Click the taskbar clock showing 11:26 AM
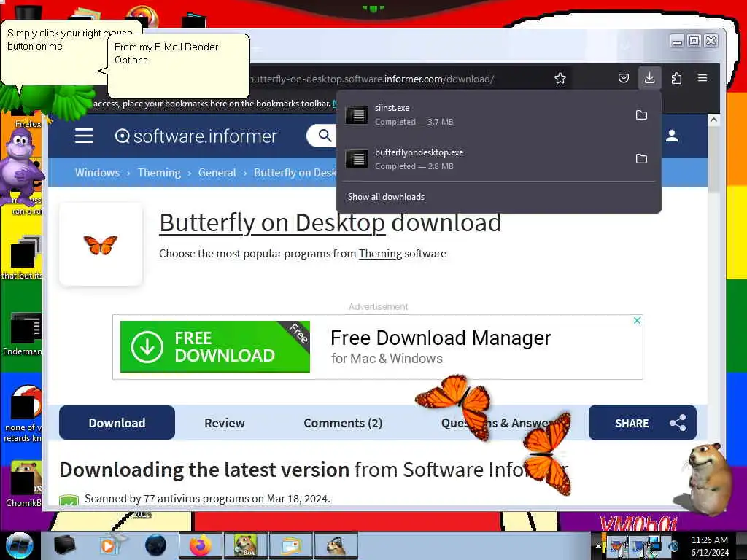Screen dimensions: 747x560 709,545
